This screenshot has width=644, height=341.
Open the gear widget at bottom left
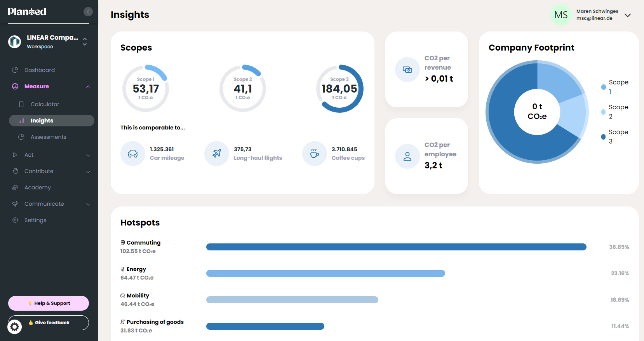point(15,327)
